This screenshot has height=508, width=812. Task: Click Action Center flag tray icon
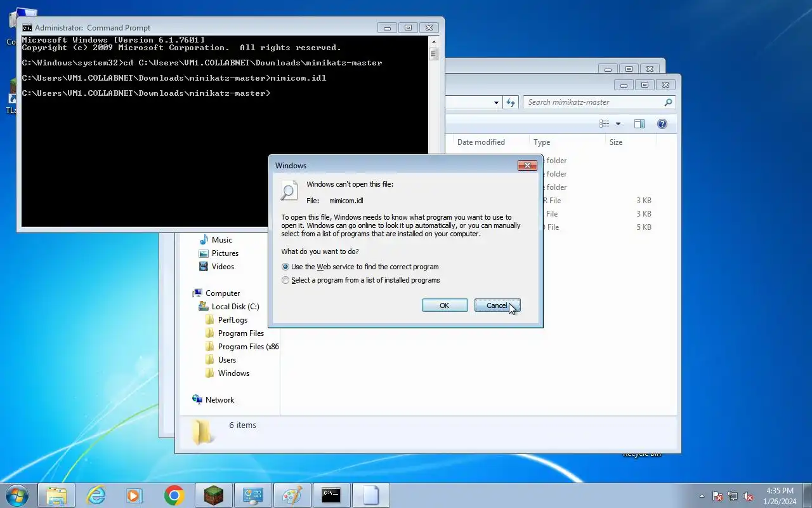click(x=717, y=496)
